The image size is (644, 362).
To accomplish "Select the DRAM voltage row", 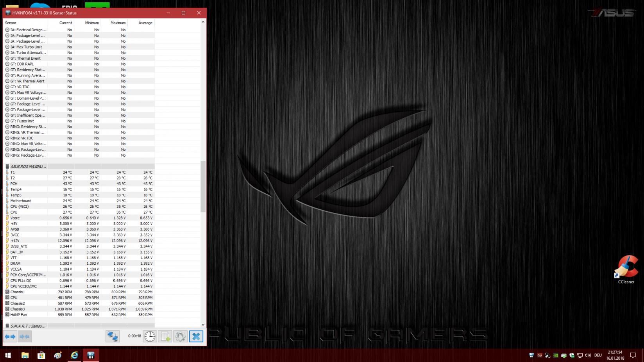I will (79, 264).
